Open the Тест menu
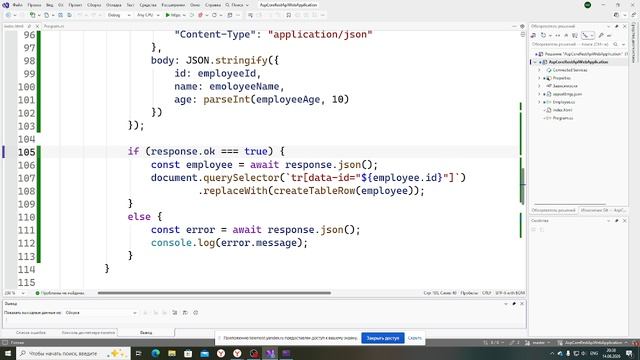This screenshot has width=640, height=360. (x=130, y=5)
